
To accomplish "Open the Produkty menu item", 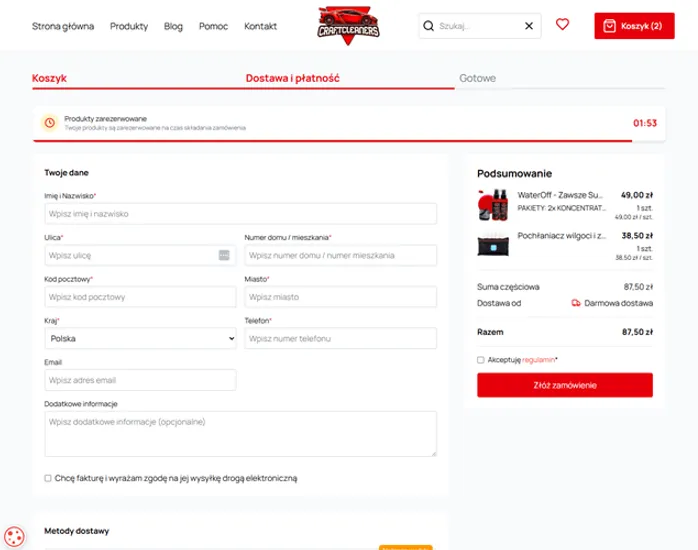I will point(129,26).
